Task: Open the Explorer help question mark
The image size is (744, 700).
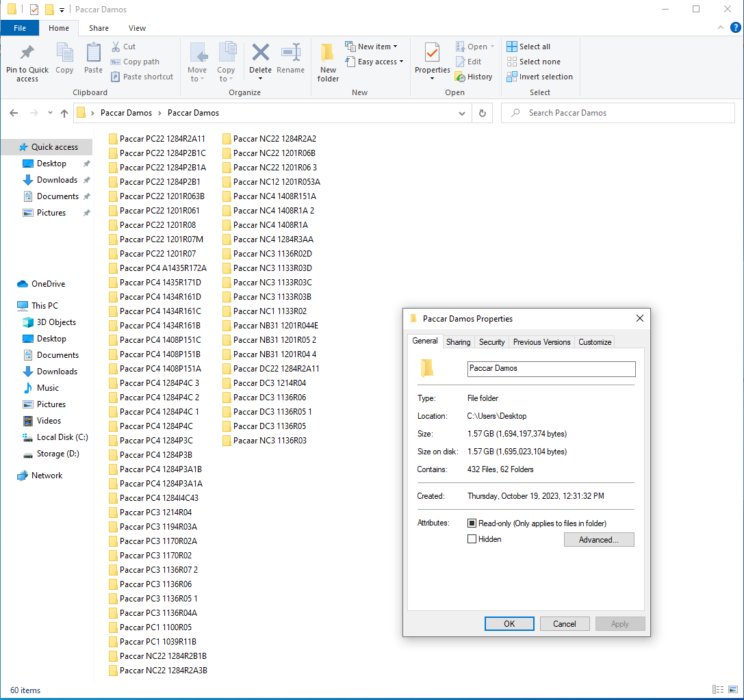Action: [x=736, y=27]
